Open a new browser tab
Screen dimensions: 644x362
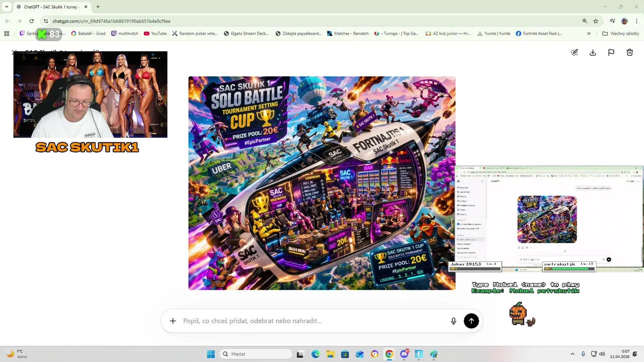98,7
